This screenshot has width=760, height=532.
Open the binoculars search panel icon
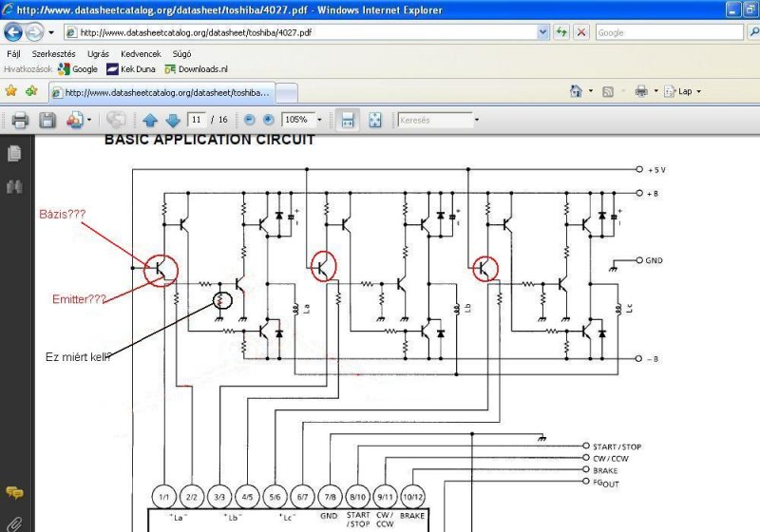(14, 186)
